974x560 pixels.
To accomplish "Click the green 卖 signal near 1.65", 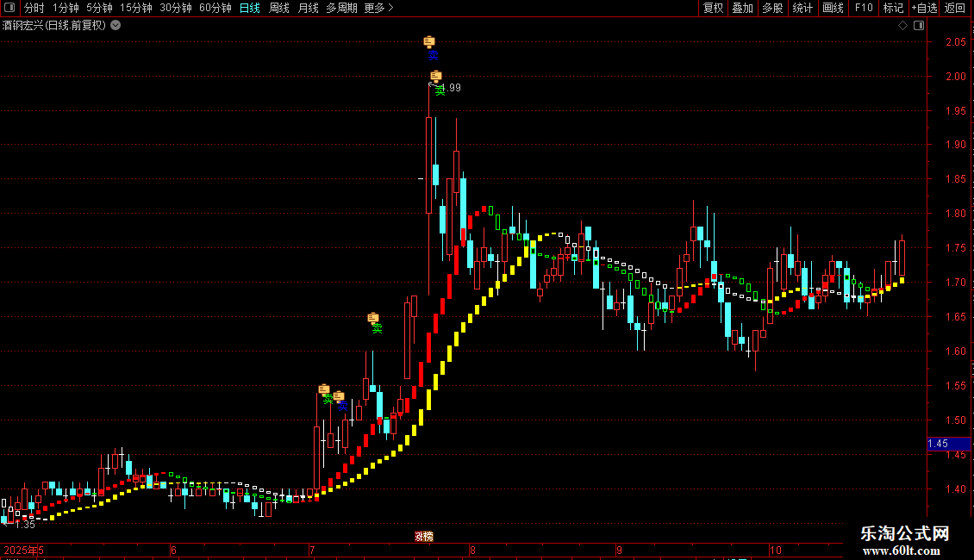I will coord(377,329).
